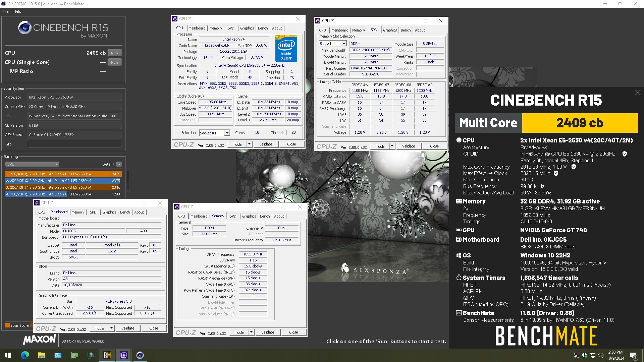Click Close button in SPD window
This screenshot has height=362, width=644.
pyautogui.click(x=434, y=146)
